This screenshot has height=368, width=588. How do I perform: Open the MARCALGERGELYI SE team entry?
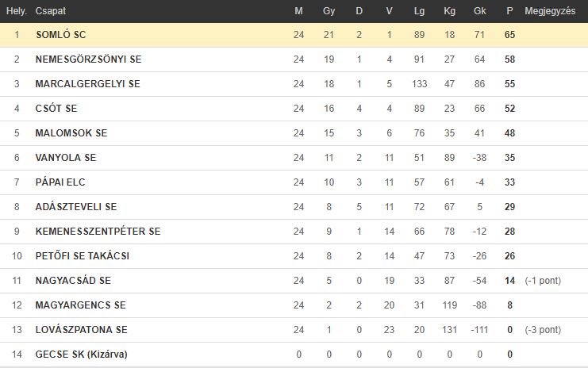coord(88,84)
